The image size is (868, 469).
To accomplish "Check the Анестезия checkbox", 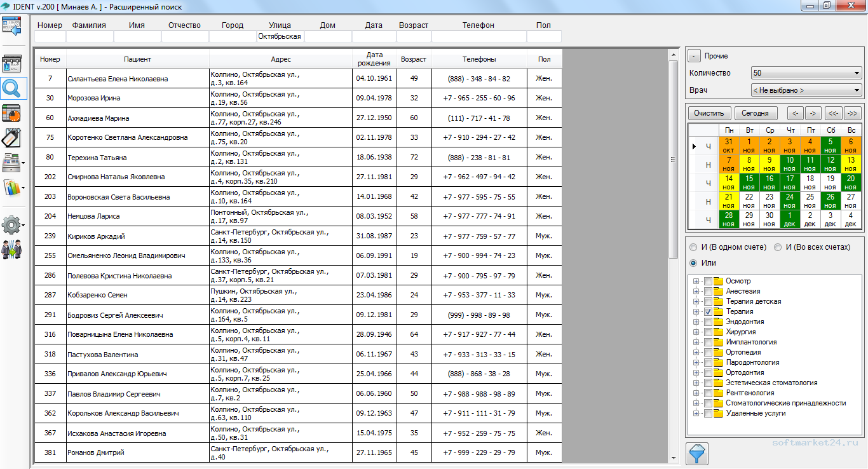I will [708, 291].
